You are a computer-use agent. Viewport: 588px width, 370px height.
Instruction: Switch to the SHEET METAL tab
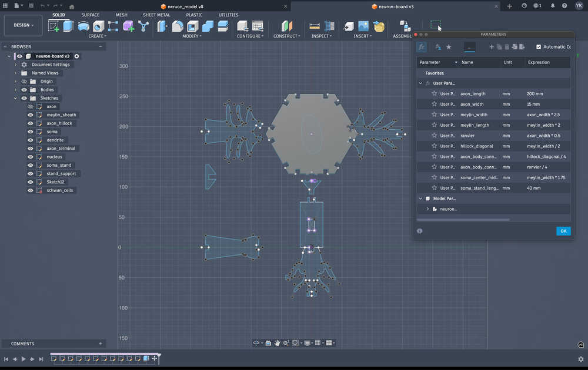click(x=156, y=15)
